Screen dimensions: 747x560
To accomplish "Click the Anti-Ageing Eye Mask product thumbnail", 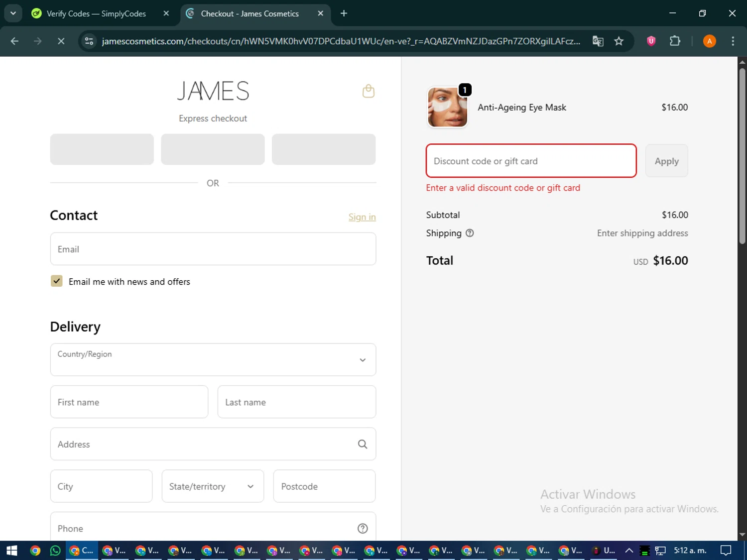I will 448,107.
